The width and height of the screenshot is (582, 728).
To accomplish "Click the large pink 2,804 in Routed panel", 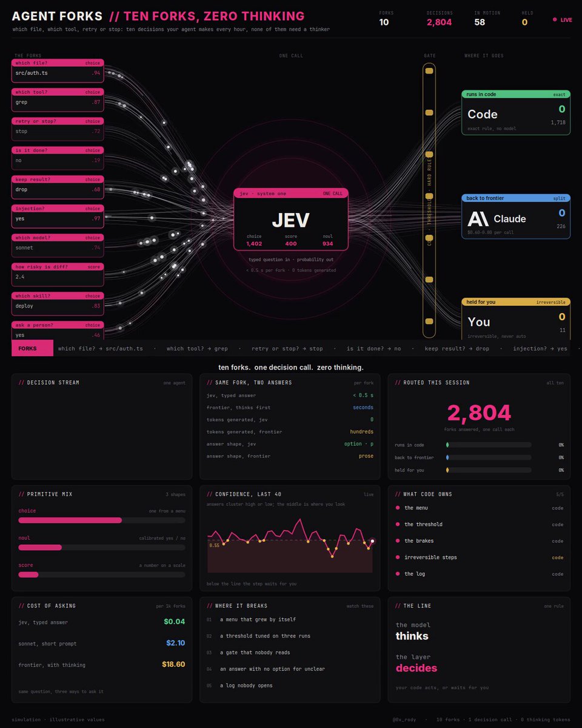I will point(479,413).
